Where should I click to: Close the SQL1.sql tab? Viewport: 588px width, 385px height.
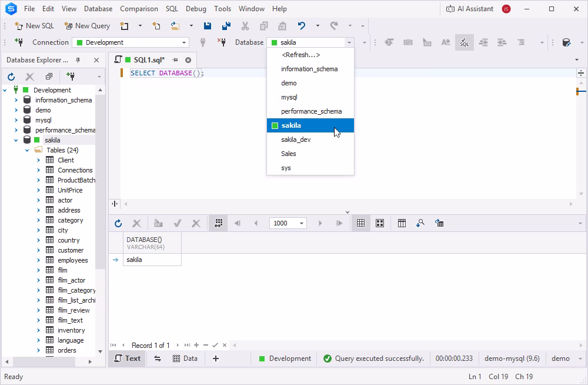(x=188, y=60)
